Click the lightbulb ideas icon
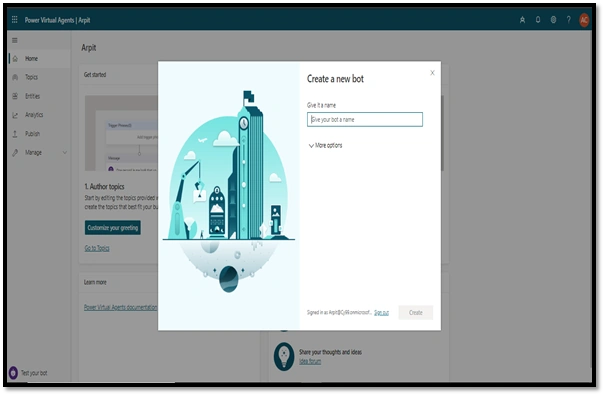 284,356
